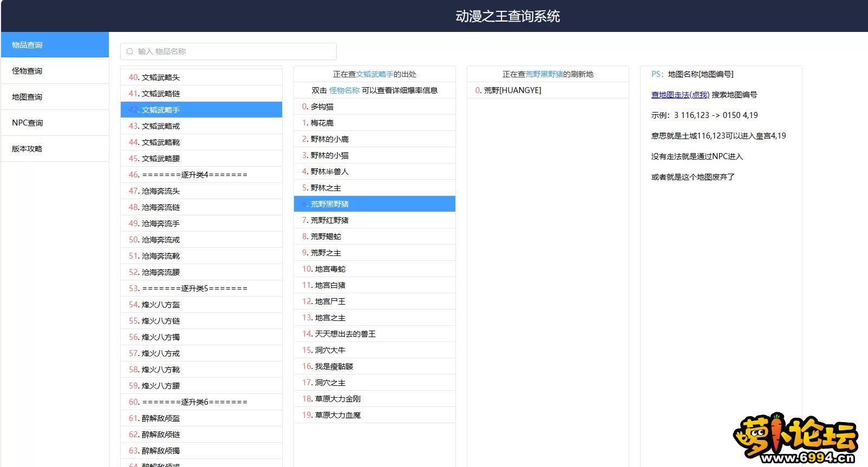Choose monster 1. 梅花鹿

(x=375, y=123)
